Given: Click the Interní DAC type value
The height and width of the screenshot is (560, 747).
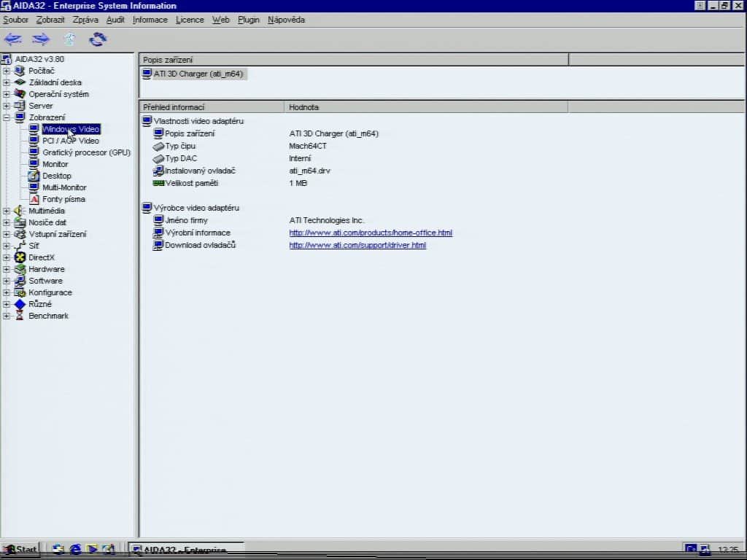Looking at the screenshot, I should [x=300, y=158].
